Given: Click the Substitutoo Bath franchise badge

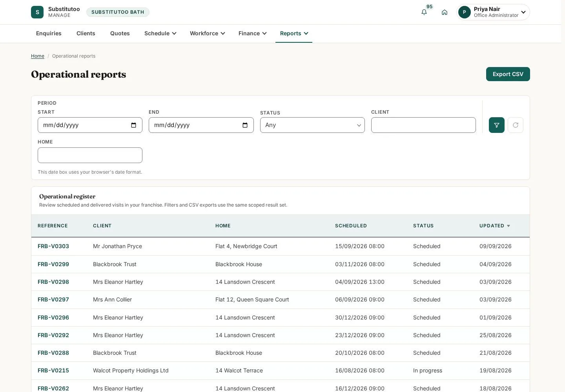Looking at the screenshot, I should (x=118, y=12).
